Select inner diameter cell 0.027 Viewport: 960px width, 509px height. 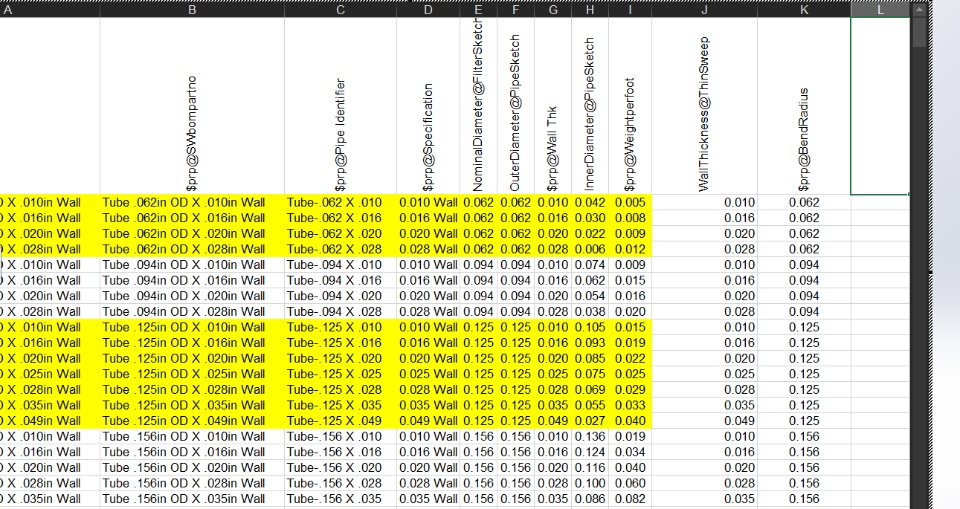click(x=590, y=421)
